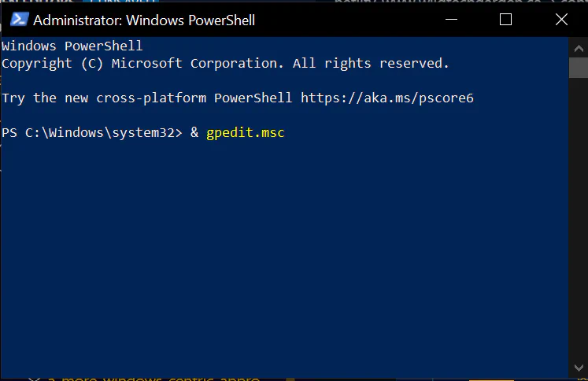Image resolution: width=588 pixels, height=381 pixels.
Task: Click the gpedit.msc command text
Action: (245, 133)
